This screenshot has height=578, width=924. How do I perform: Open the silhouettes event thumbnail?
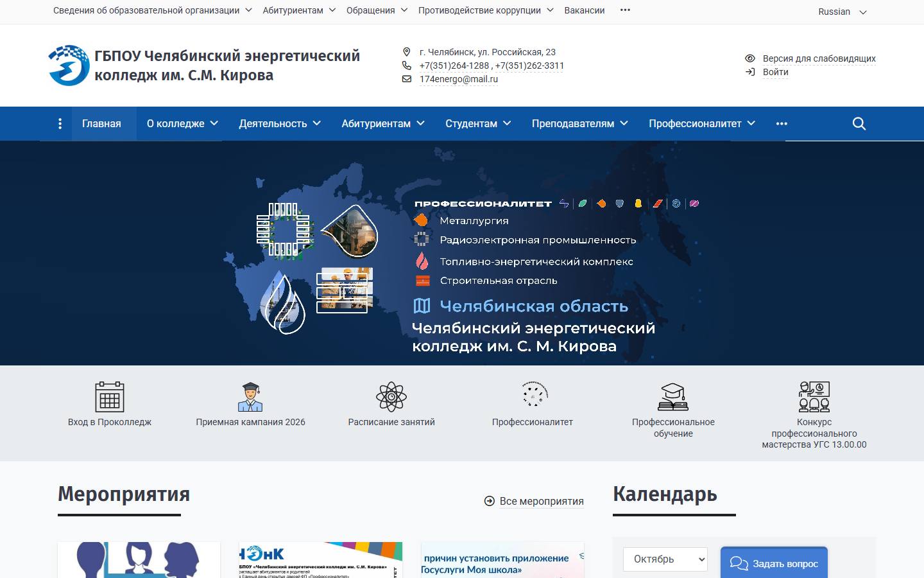(139, 560)
